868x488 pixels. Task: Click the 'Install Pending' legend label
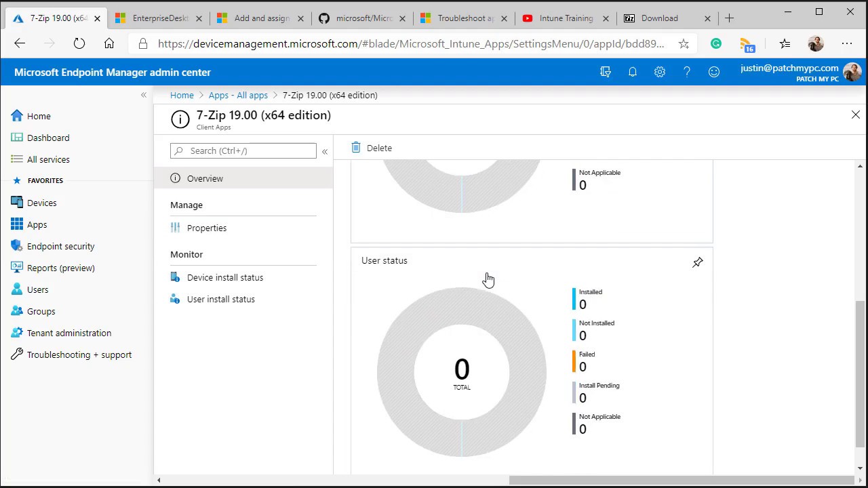pyautogui.click(x=599, y=386)
